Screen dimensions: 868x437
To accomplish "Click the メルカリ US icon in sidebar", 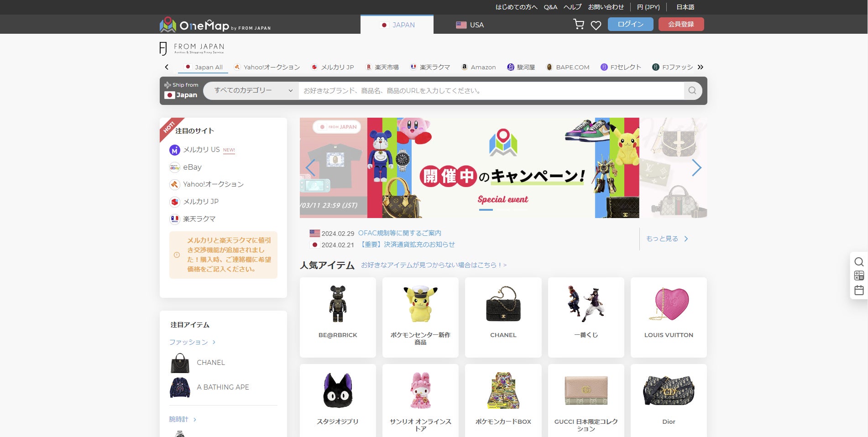I will [x=175, y=150].
